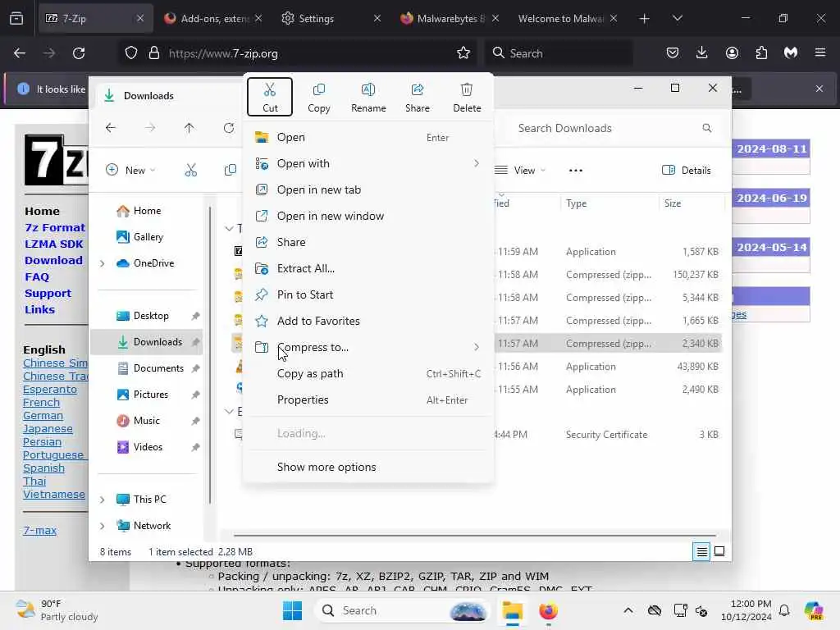Click Share icon in context menu top row

pos(418,97)
